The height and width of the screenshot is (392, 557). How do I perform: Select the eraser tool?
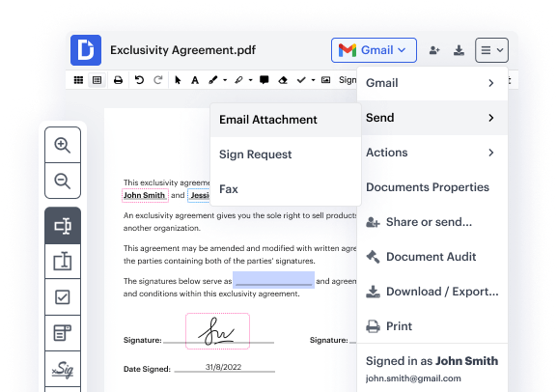pos(283,80)
